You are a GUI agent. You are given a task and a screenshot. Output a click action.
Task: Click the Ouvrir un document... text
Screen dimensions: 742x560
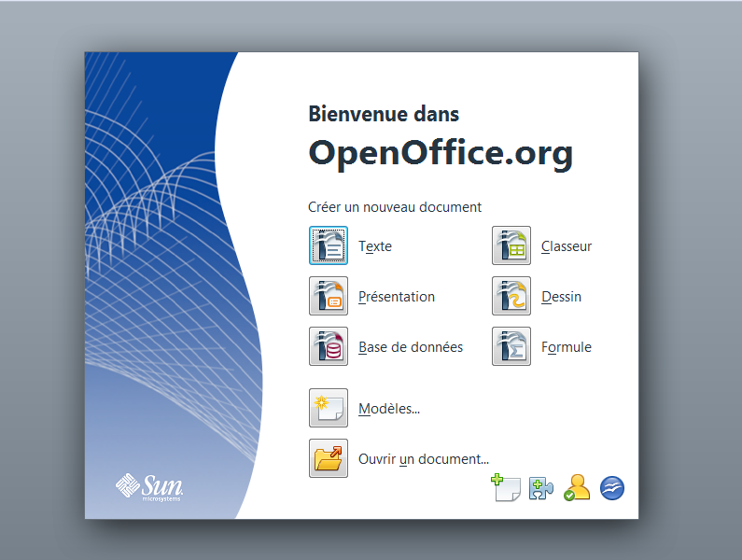(424, 459)
